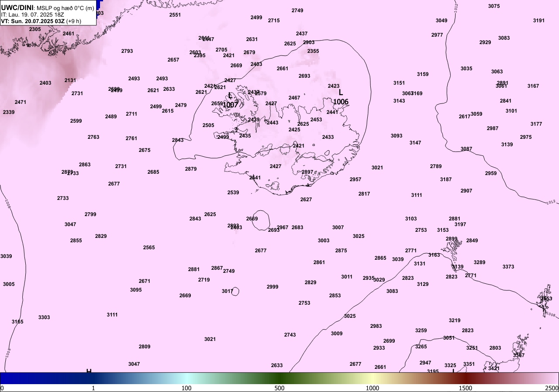Click the height value 2657
This screenshot has height=392, width=559.
(173, 60)
